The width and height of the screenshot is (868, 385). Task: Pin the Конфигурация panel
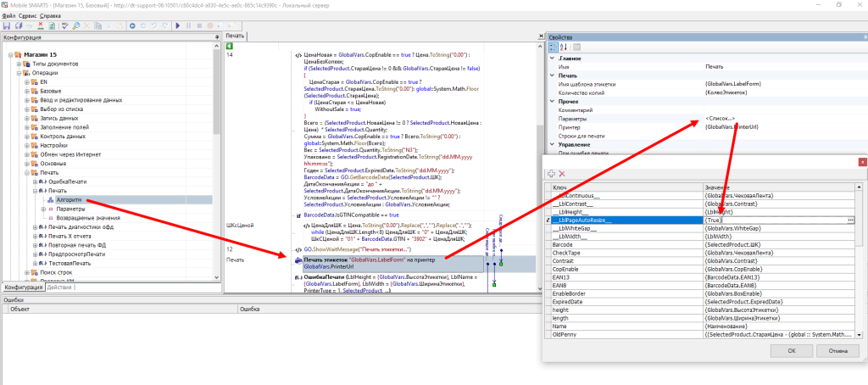(x=216, y=37)
